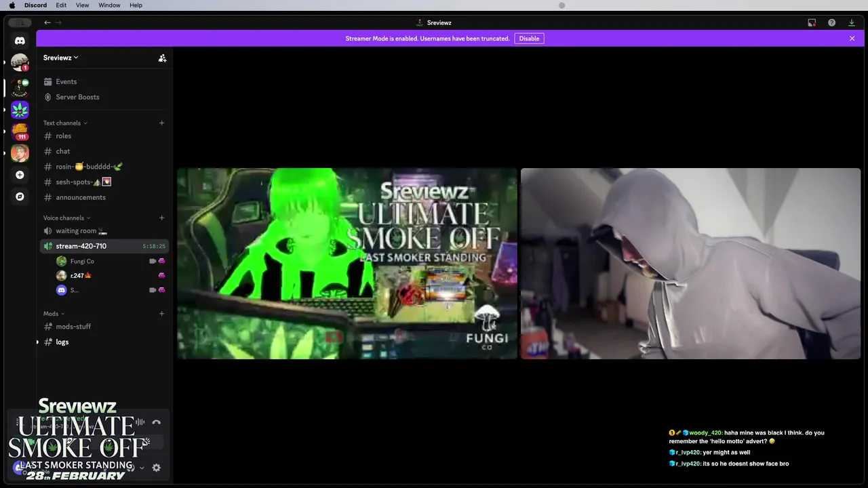Click 'its so he doesnt show face bro' message
Viewport: 868px width, 488px height.
tap(729, 464)
